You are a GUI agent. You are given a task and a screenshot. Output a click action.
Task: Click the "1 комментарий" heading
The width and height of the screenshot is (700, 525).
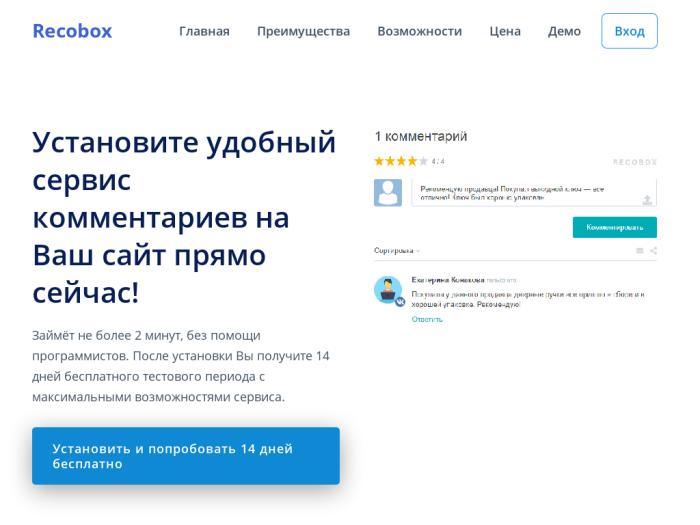click(x=421, y=136)
